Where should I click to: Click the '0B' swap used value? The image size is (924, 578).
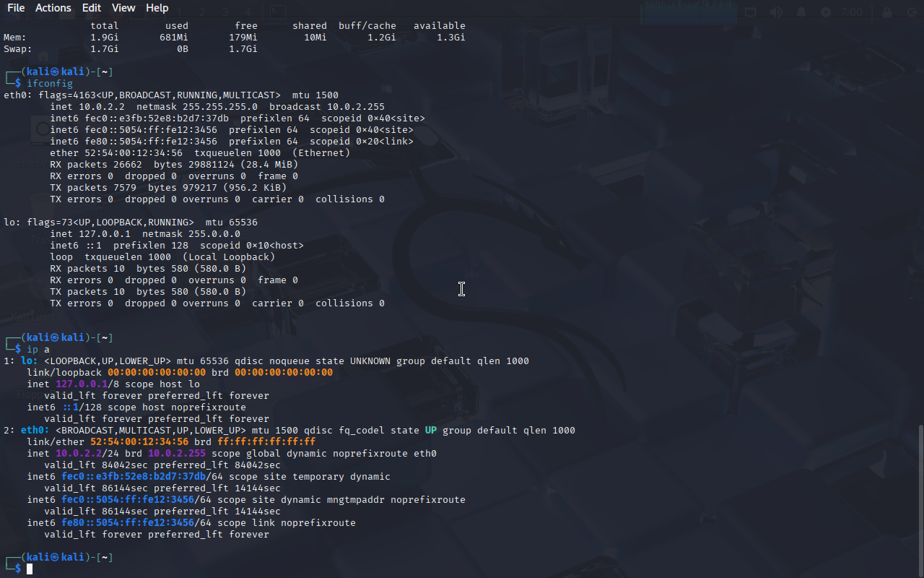pos(183,49)
